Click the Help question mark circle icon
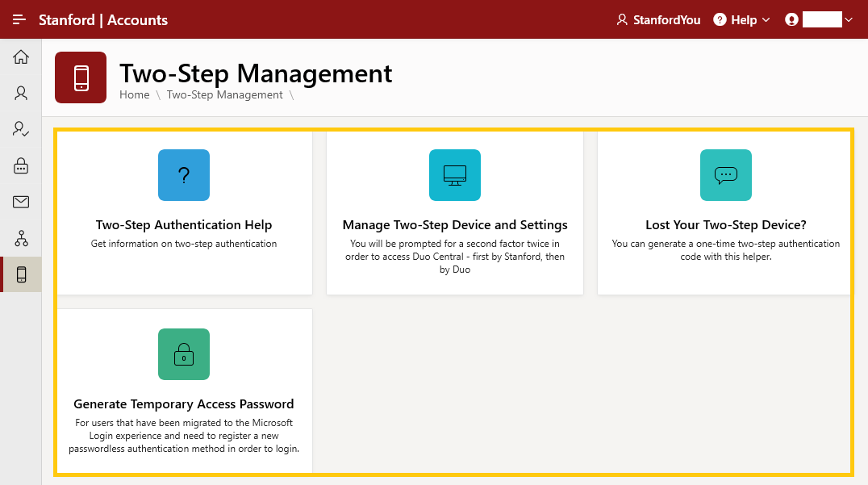 pyautogui.click(x=720, y=20)
